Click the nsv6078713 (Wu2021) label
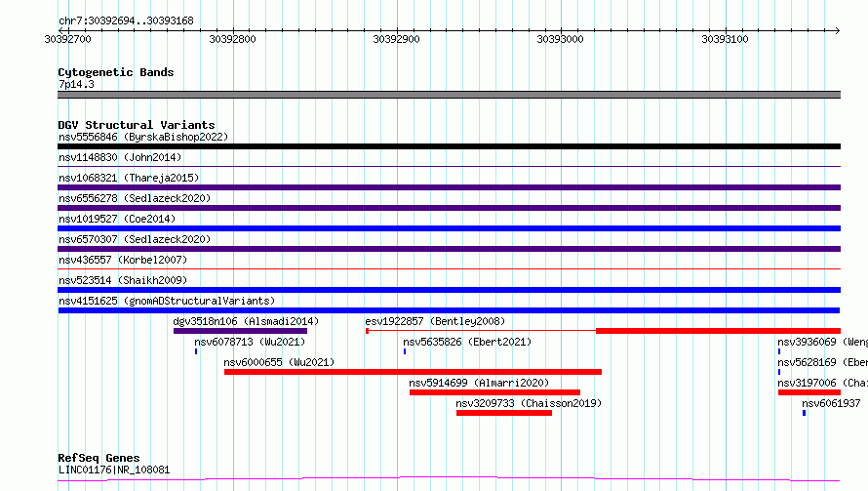The image size is (868, 491). pos(250,342)
